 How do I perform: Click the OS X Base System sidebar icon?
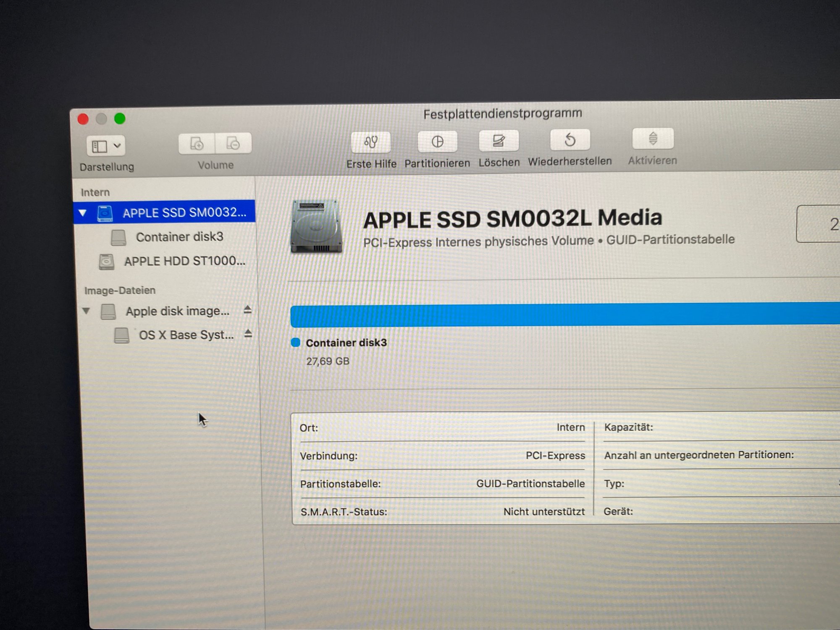(122, 336)
